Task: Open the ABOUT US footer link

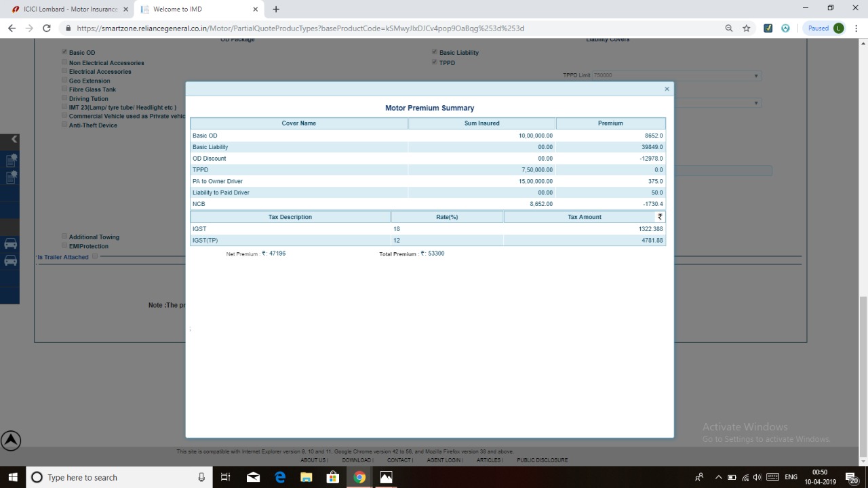Action: tap(313, 460)
